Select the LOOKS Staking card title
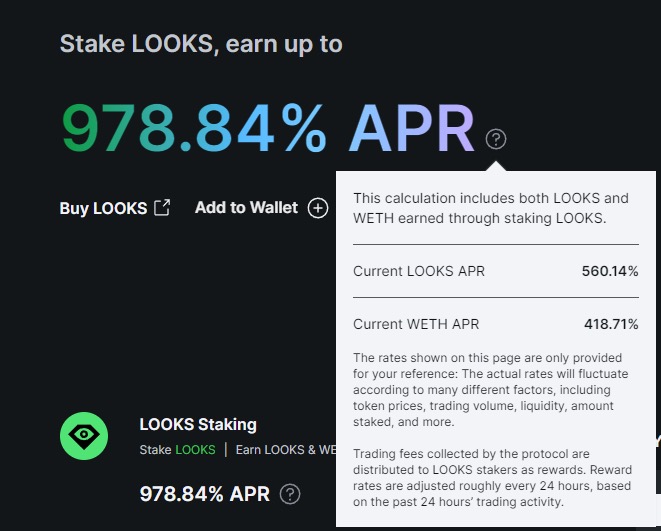Image resolution: width=661 pixels, height=531 pixels. [x=198, y=424]
